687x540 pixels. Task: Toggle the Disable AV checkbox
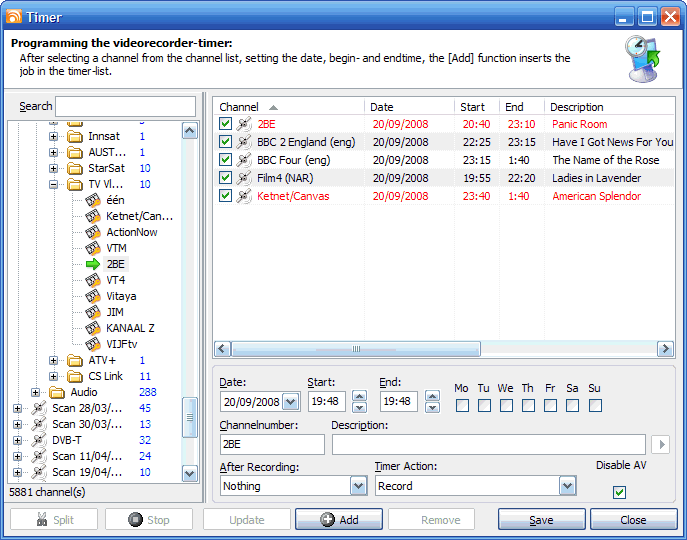619,492
